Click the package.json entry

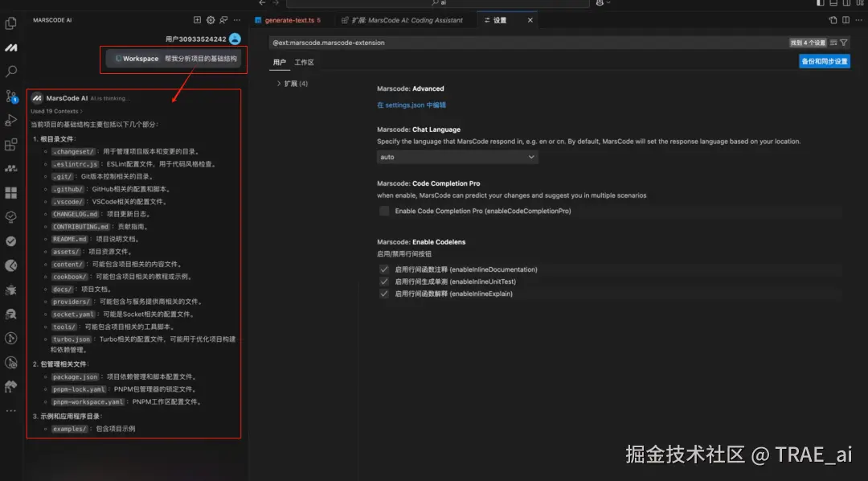(x=76, y=376)
